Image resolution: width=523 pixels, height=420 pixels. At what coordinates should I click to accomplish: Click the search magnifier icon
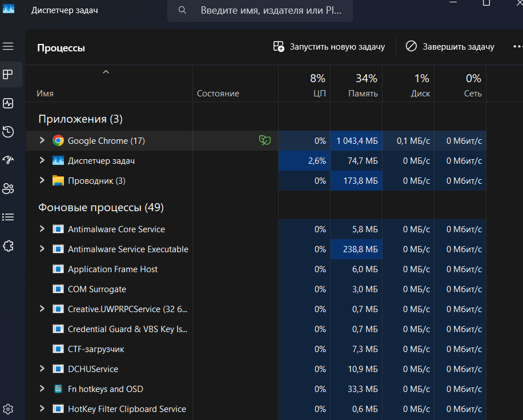pyautogui.click(x=182, y=10)
